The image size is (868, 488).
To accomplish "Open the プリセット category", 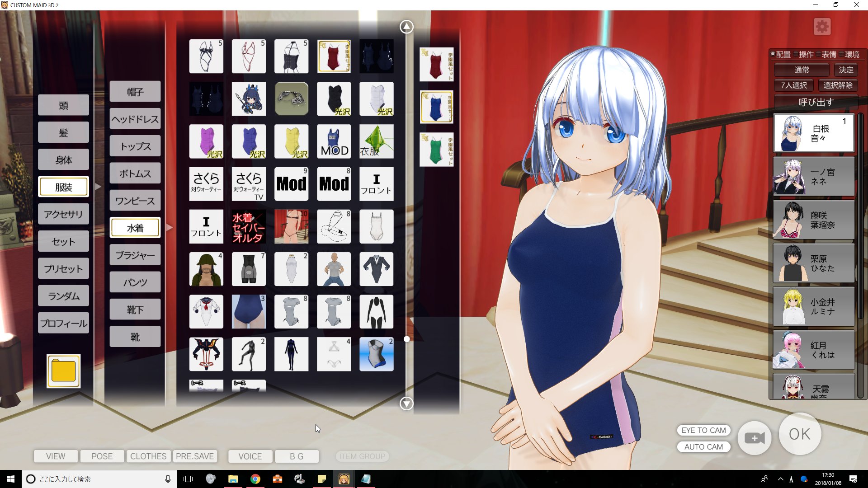I will (x=63, y=268).
